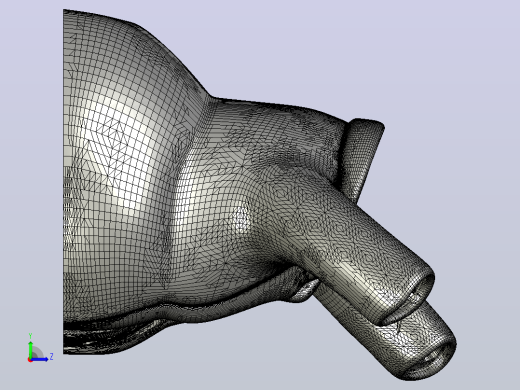This screenshot has height=390, width=520.
Task: Click the blue Z axis of the orientation triad
Action: (x=40, y=359)
